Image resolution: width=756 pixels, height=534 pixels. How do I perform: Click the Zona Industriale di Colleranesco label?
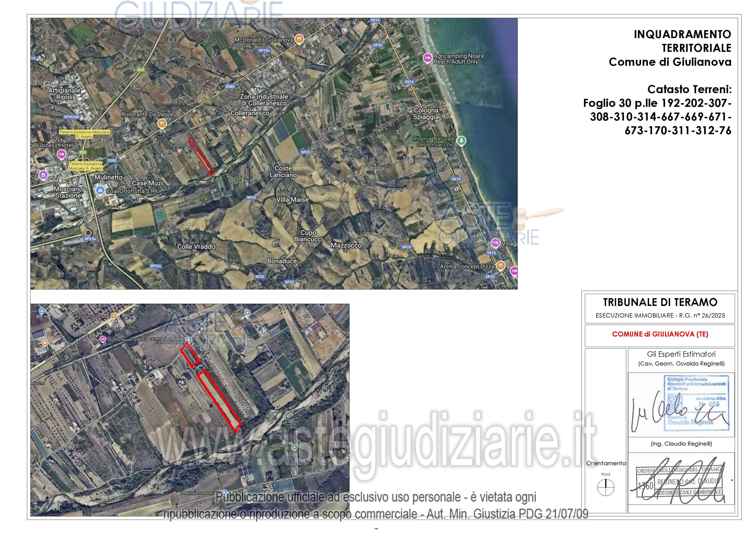[264, 100]
